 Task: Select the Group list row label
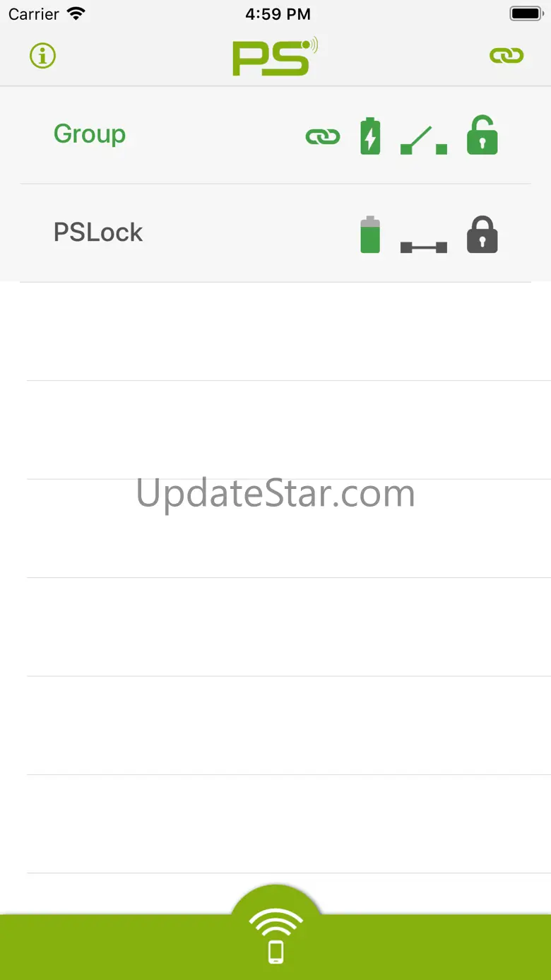90,134
